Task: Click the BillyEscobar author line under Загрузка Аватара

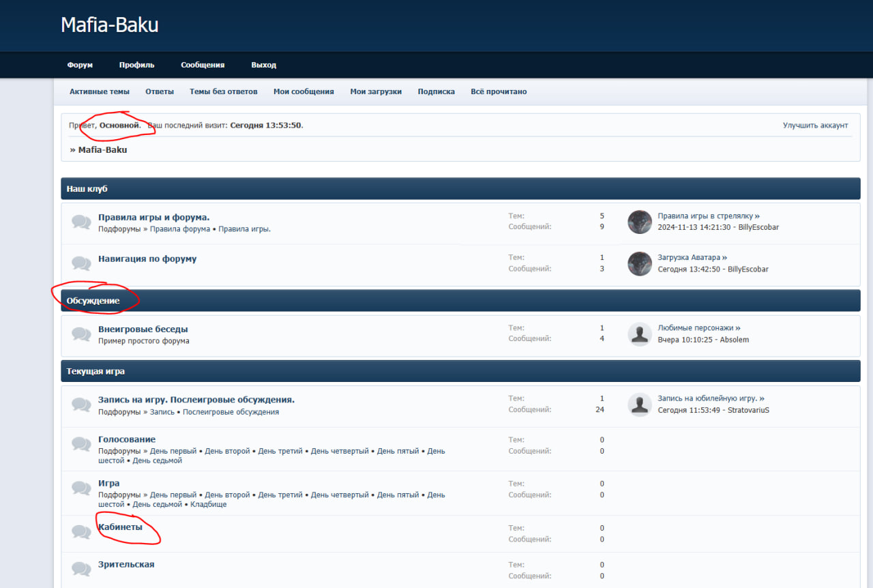Action: click(713, 269)
